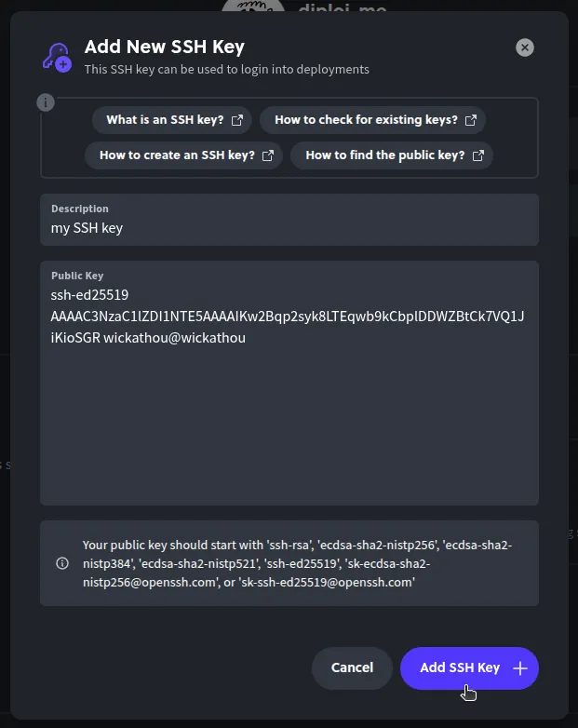This screenshot has width=578, height=728.
Task: Click the public key format hint text
Action: click(x=298, y=563)
